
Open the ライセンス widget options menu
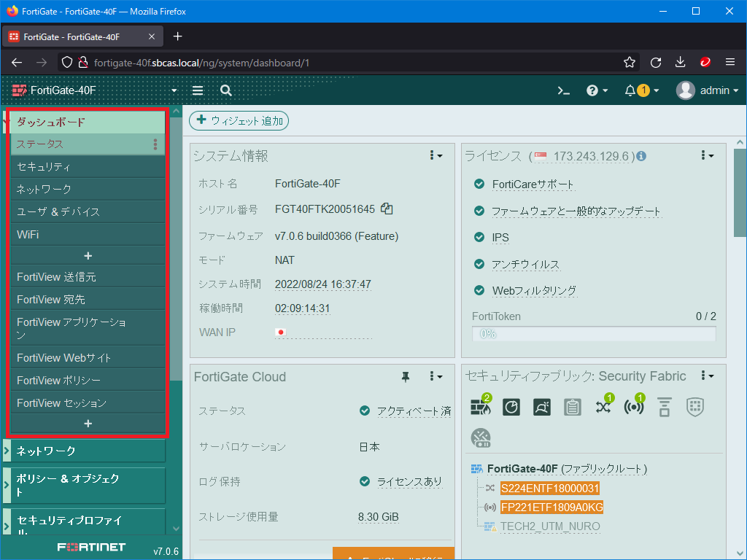pos(708,155)
